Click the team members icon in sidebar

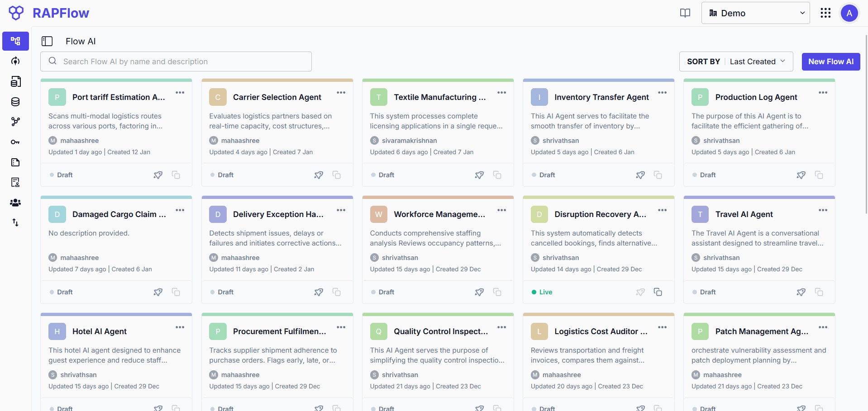[x=15, y=203]
